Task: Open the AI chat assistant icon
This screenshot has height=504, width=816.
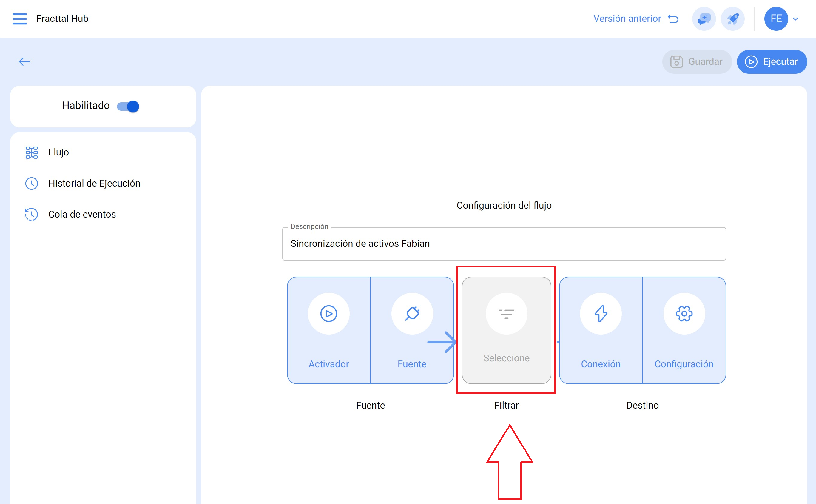Action: tap(704, 19)
